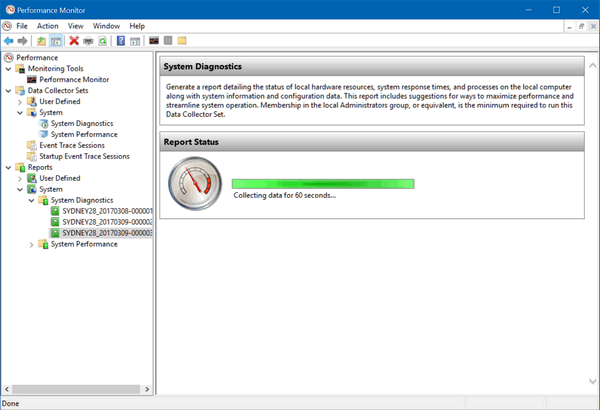
Task: Click the tree pane scroll left arrow
Action: pos(7,389)
